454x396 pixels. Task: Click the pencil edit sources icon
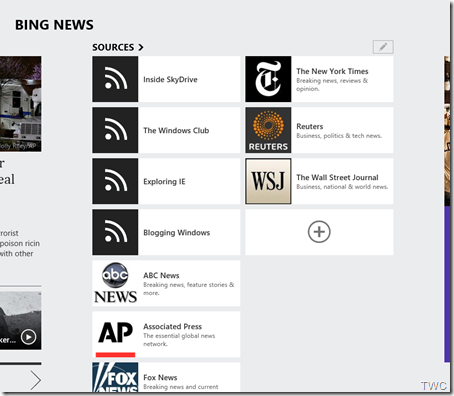click(383, 47)
